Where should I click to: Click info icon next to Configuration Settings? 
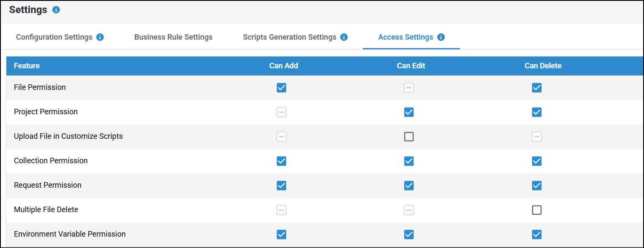tap(100, 37)
